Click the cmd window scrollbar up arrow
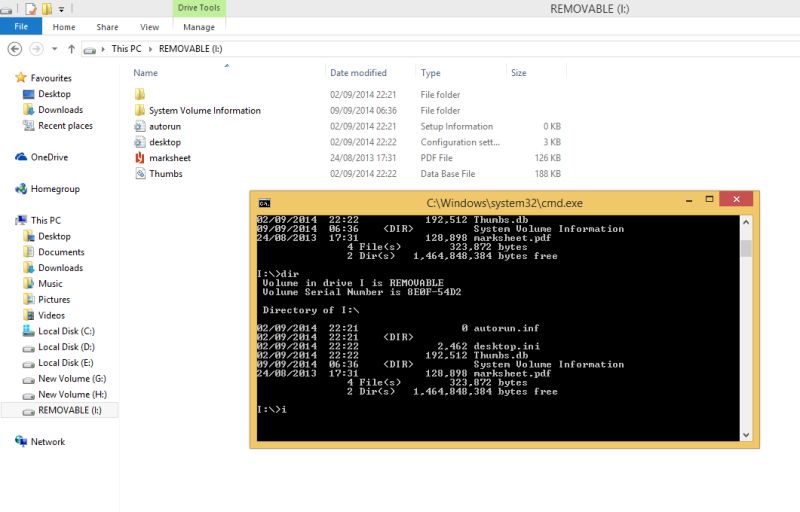 [x=746, y=222]
